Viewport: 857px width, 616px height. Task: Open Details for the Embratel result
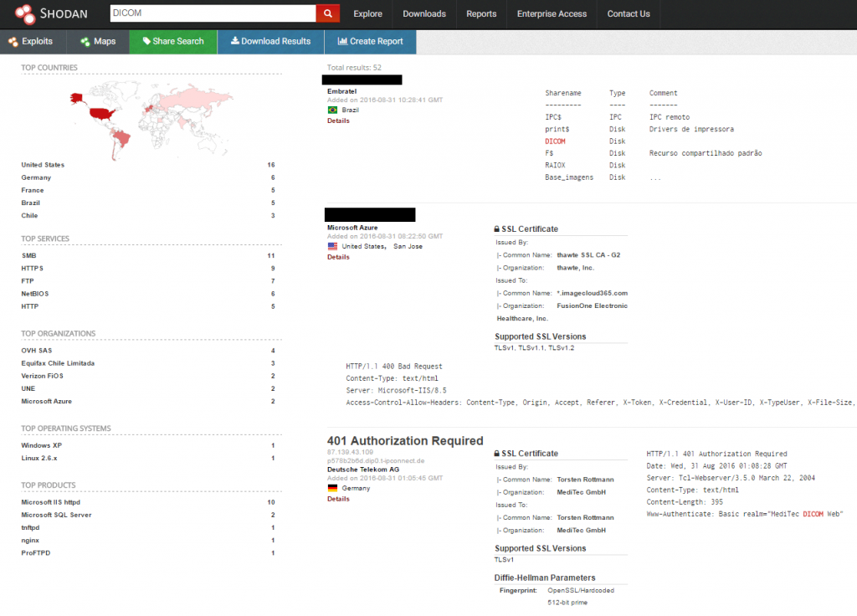(x=338, y=121)
